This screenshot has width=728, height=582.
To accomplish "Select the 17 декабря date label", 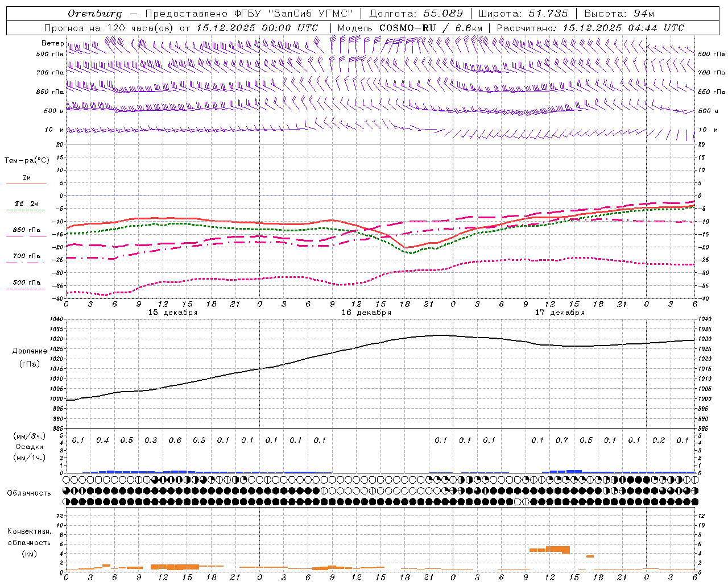I will point(560,313).
